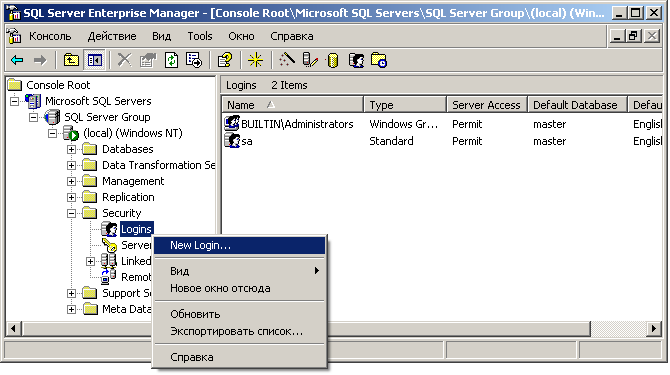Click the Properties toolbar icon
The width and height of the screenshot is (670, 375).
pyautogui.click(x=148, y=60)
